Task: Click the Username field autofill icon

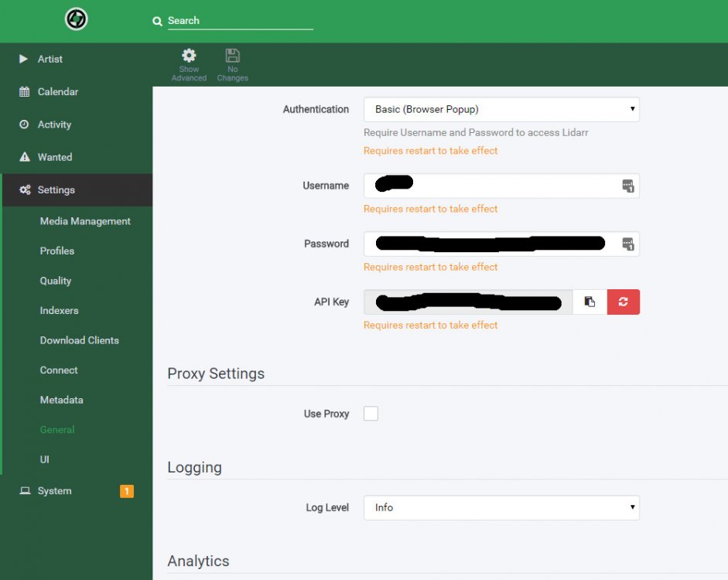Action: pos(627,186)
